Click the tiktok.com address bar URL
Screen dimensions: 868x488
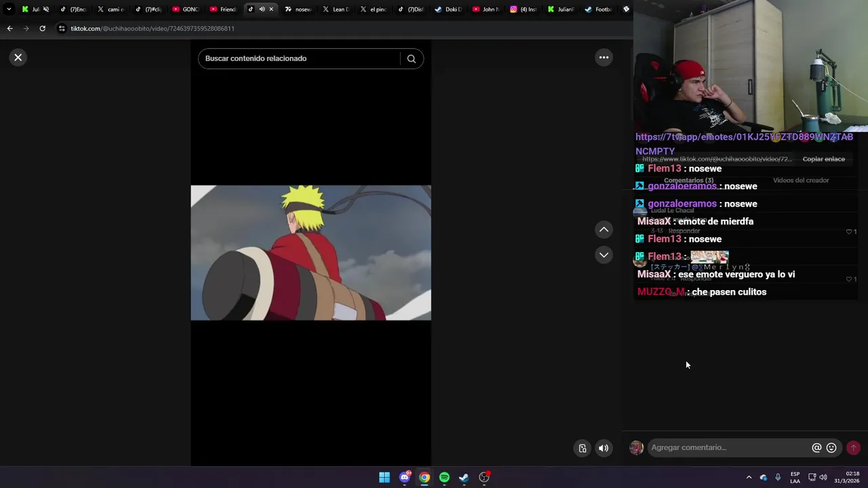click(153, 28)
